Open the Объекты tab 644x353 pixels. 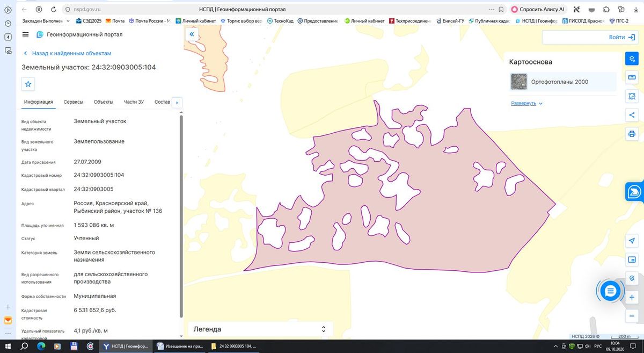tap(103, 102)
